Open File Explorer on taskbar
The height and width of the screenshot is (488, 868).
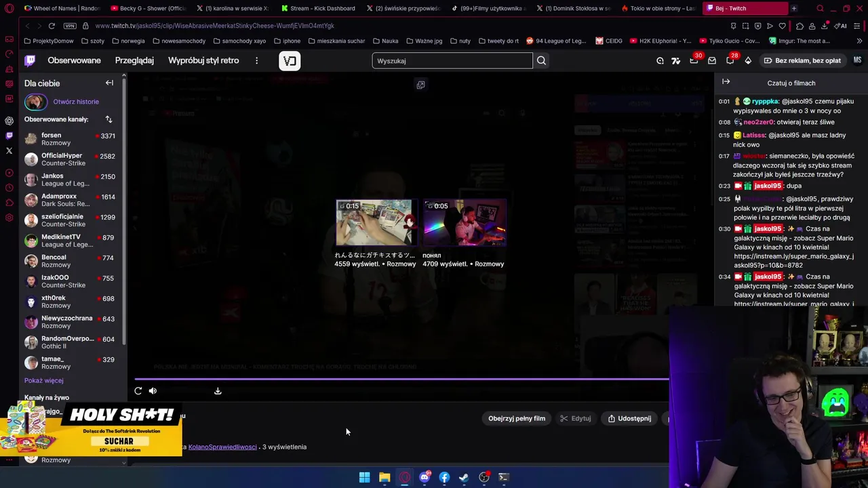coord(384,477)
